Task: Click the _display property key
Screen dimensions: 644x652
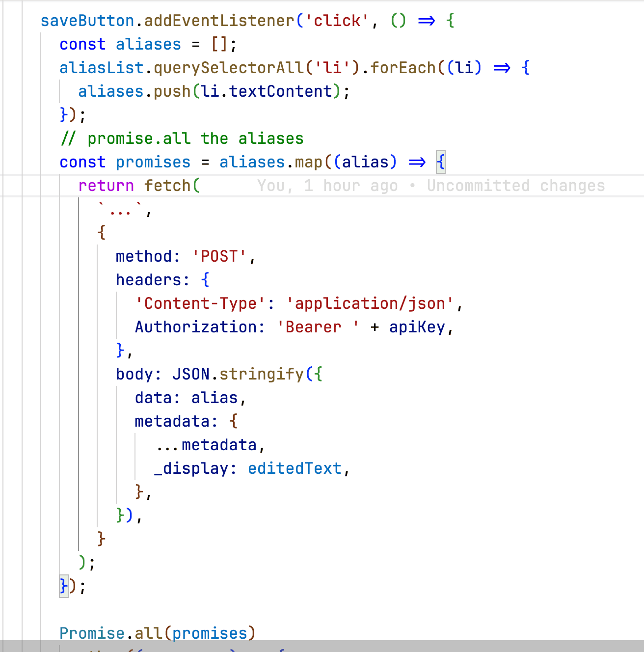Action: pyautogui.click(x=191, y=468)
